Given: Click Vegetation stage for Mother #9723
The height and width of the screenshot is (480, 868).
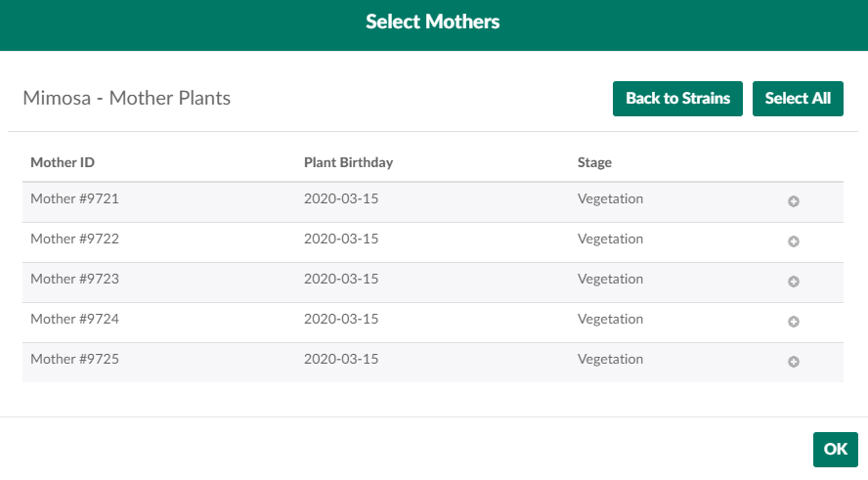Looking at the screenshot, I should 610,280.
